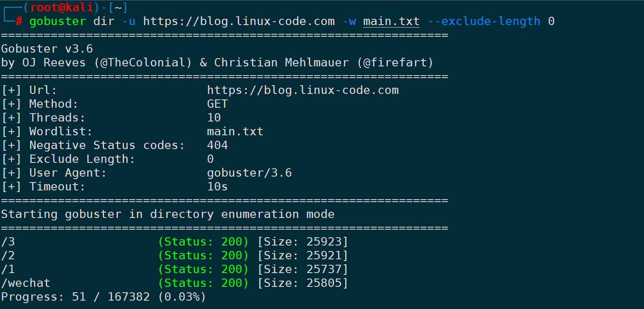Click the Threads value '10'
The height and width of the screenshot is (309, 644).
(x=214, y=118)
